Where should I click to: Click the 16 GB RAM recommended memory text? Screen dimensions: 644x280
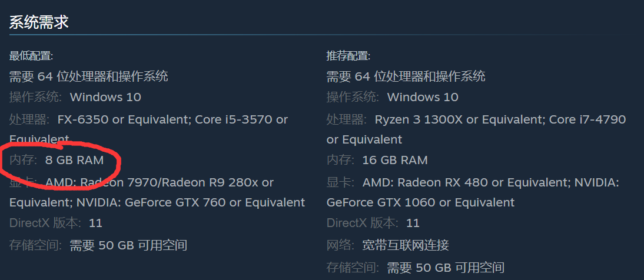395,160
